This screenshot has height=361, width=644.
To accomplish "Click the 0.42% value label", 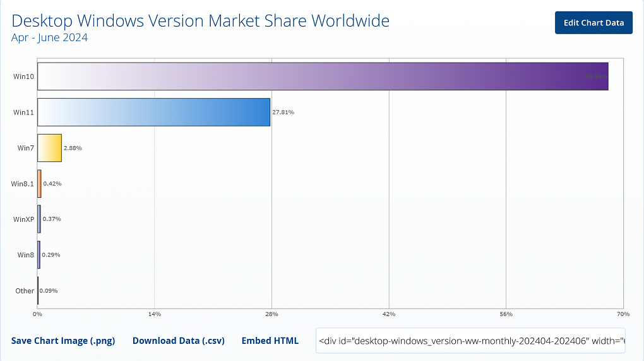I will click(52, 184).
